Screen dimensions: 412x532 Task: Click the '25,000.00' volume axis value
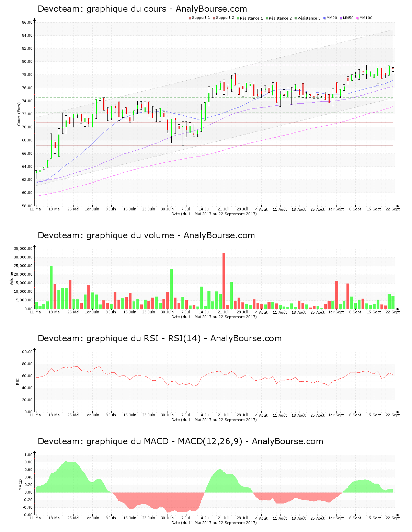point(23,266)
